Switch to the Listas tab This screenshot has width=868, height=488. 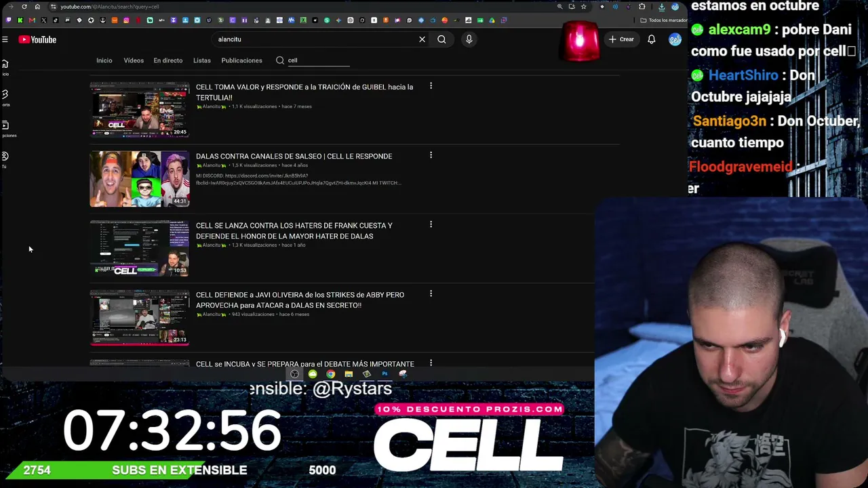202,60
